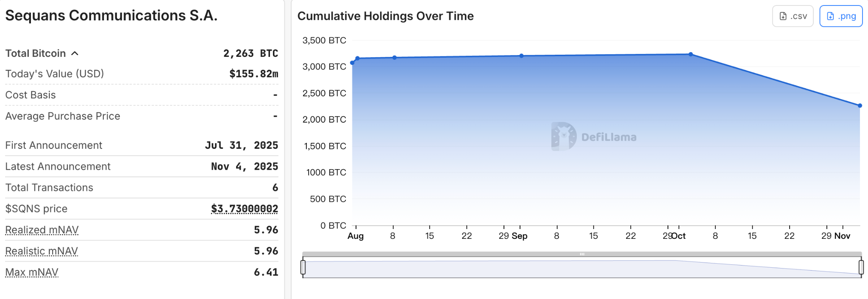Click the file icon in .csv button
Screen dimensions: 868x299
coord(783,16)
